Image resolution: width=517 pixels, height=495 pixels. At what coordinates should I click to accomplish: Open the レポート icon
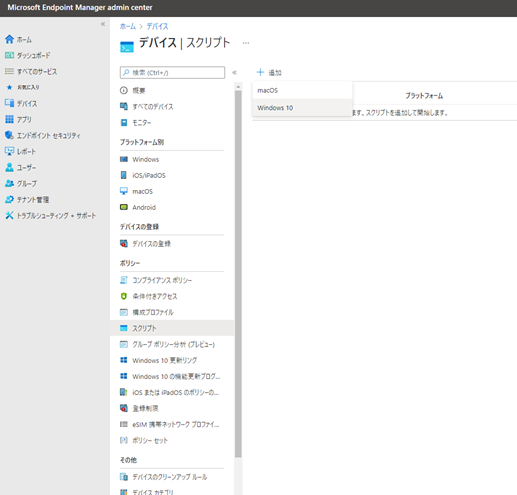(9, 151)
